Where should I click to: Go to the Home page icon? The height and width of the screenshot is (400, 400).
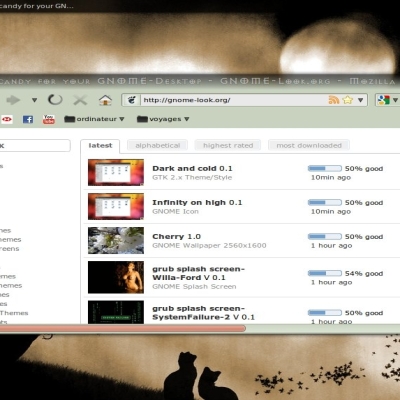point(105,100)
